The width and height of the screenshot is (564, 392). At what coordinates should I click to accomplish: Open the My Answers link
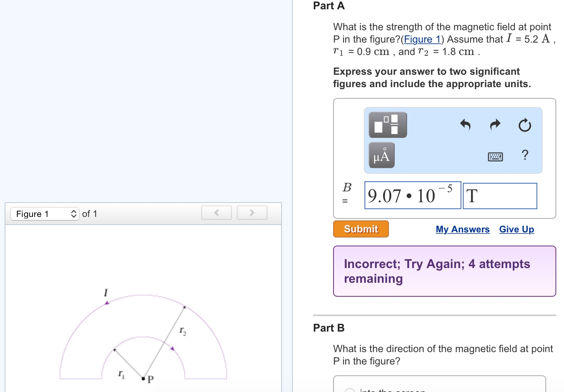pos(463,229)
